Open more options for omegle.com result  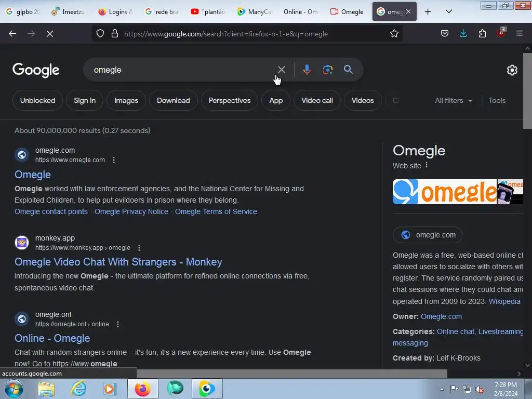point(114,160)
